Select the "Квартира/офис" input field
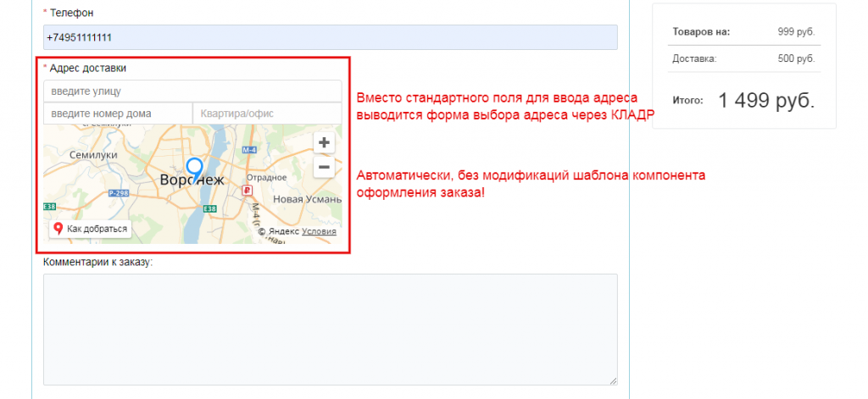 point(267,114)
